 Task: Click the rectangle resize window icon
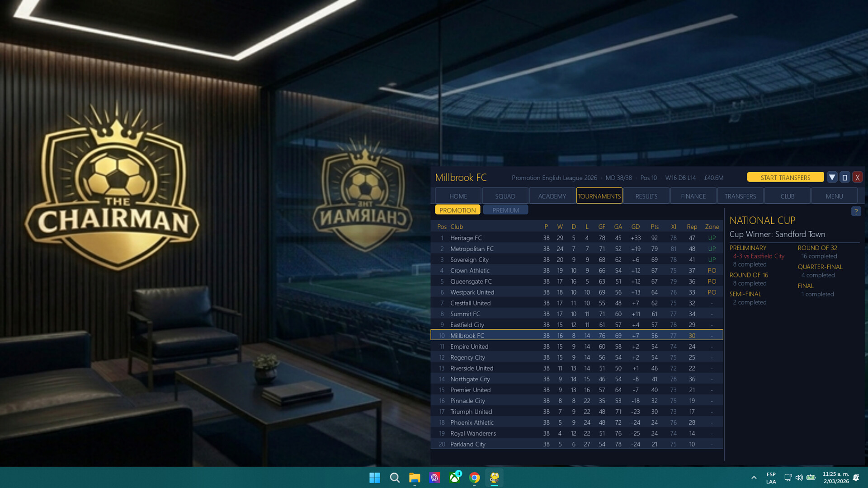(844, 178)
